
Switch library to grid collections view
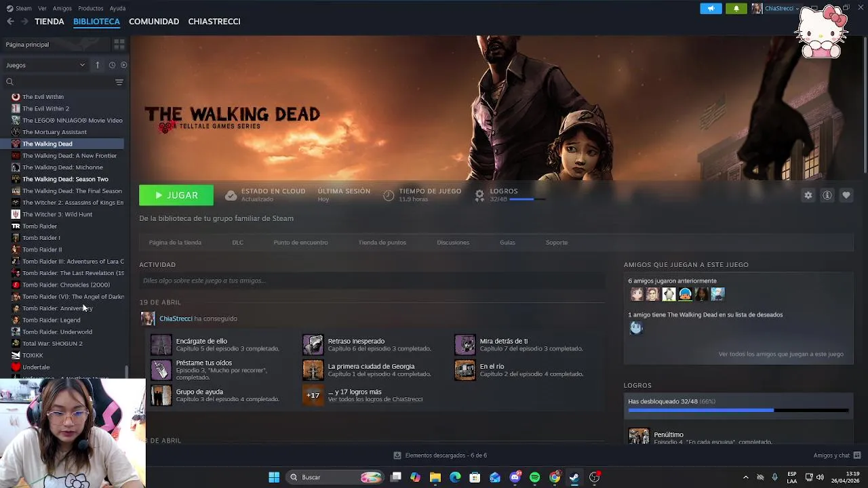click(x=119, y=44)
